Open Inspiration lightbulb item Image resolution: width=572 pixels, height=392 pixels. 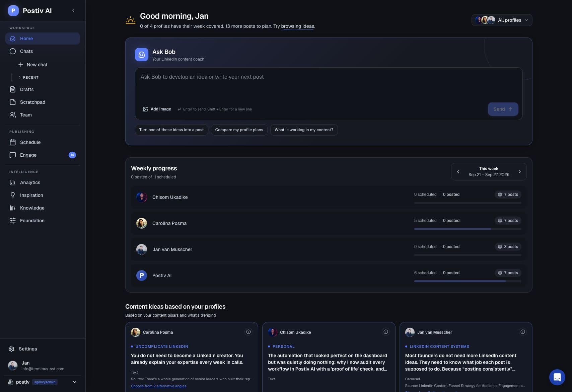(x=43, y=195)
